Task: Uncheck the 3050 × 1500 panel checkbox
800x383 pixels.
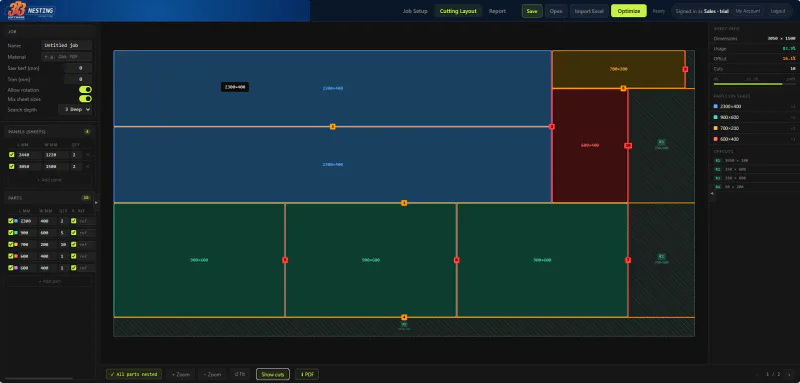Action: [12, 166]
